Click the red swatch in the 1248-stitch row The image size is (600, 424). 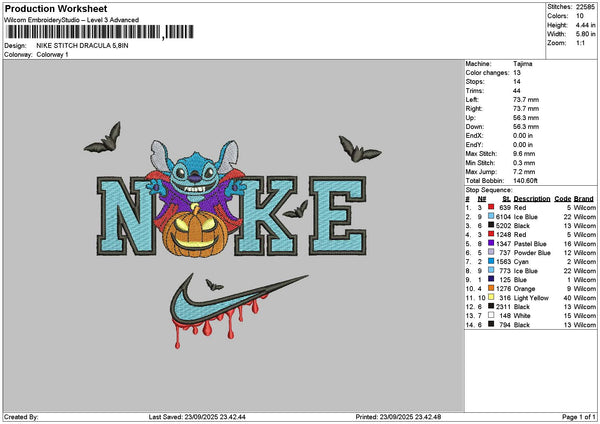coord(491,235)
